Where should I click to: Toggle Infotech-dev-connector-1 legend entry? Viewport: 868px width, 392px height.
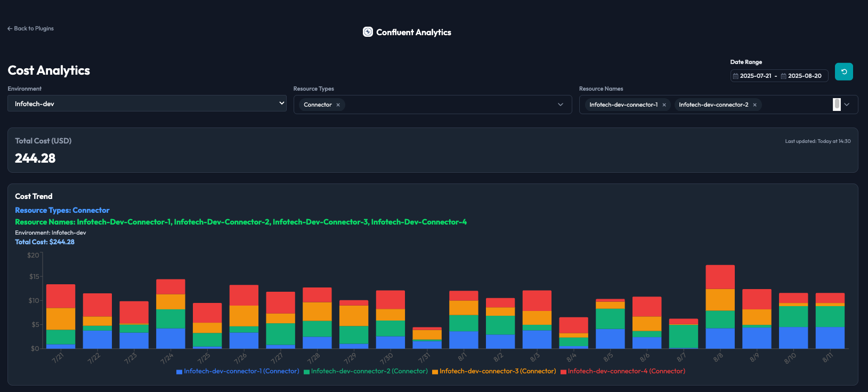click(238, 371)
